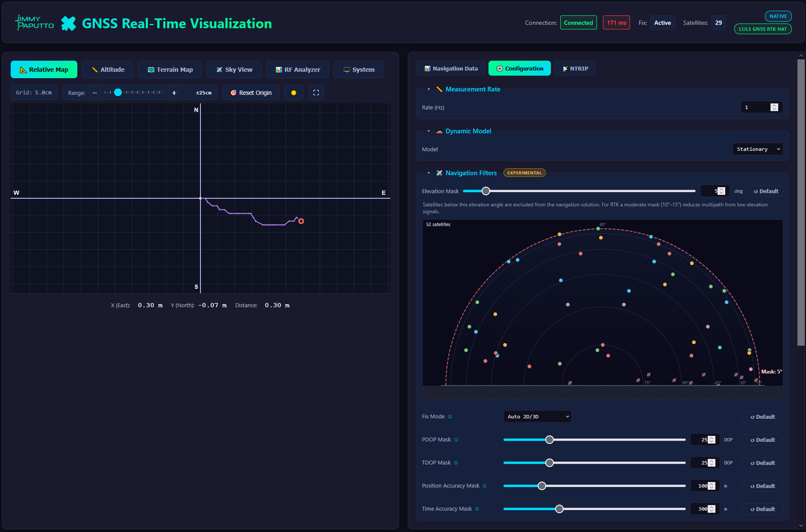Click the fullscreen map icon
Image resolution: width=806 pixels, height=532 pixels.
[316, 93]
